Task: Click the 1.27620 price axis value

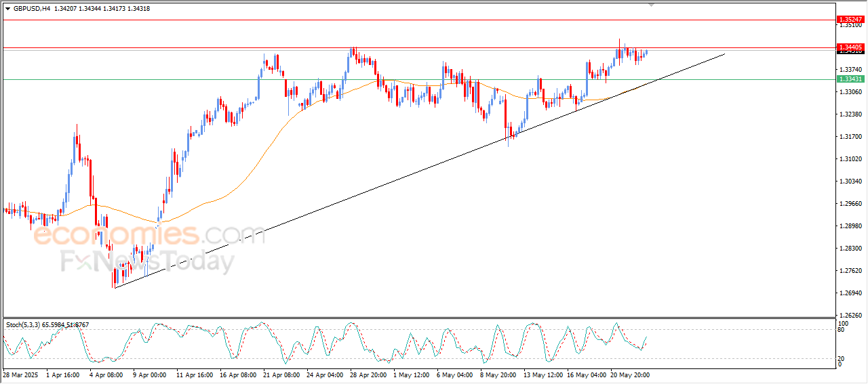Action: (x=850, y=271)
